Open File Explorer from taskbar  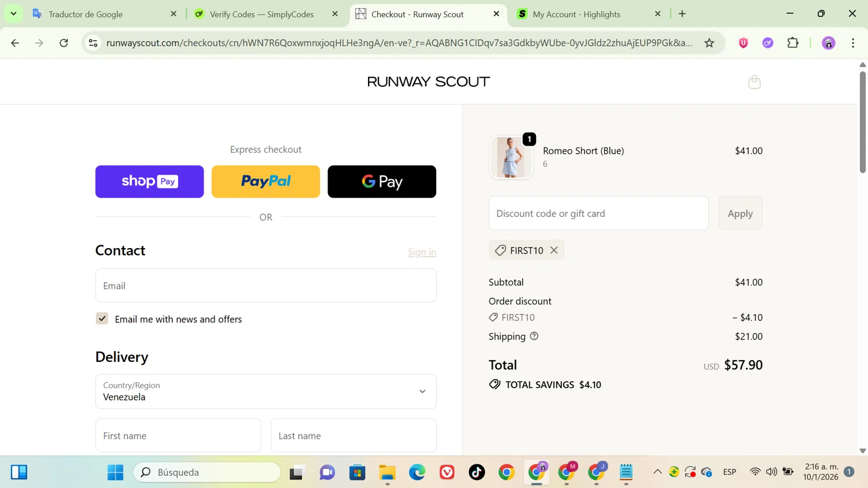click(x=387, y=472)
